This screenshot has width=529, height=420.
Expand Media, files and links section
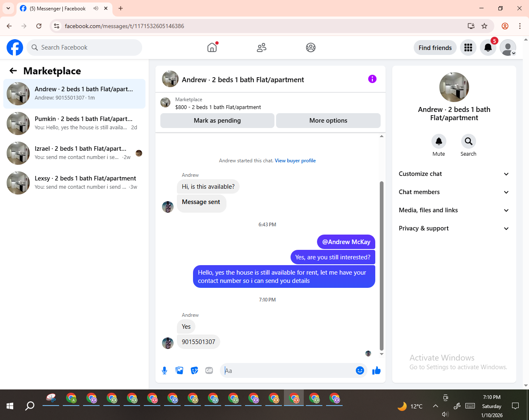point(454,210)
